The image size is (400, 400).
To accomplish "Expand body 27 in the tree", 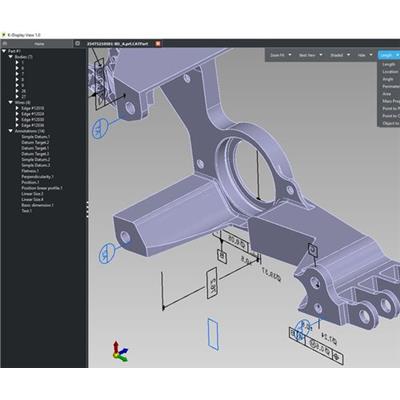I will pos(17,97).
